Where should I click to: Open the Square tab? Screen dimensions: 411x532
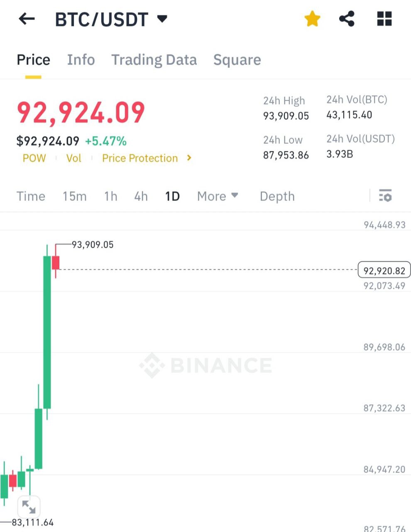coord(237,60)
